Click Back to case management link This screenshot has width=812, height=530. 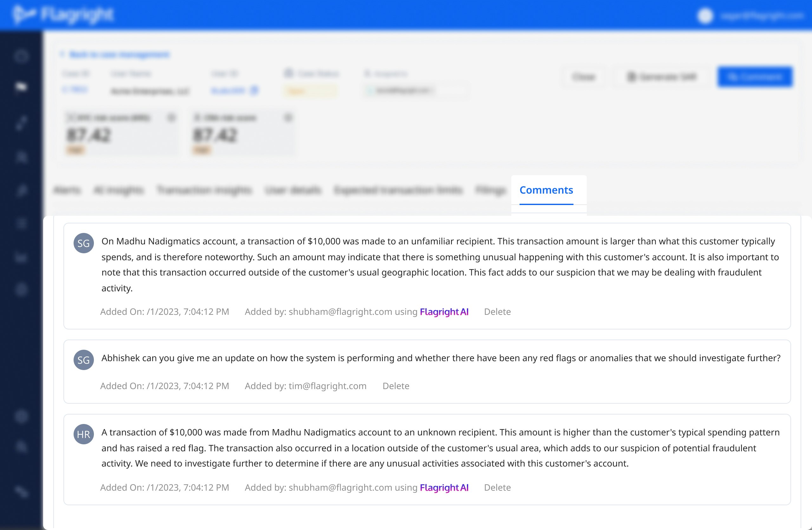point(119,55)
